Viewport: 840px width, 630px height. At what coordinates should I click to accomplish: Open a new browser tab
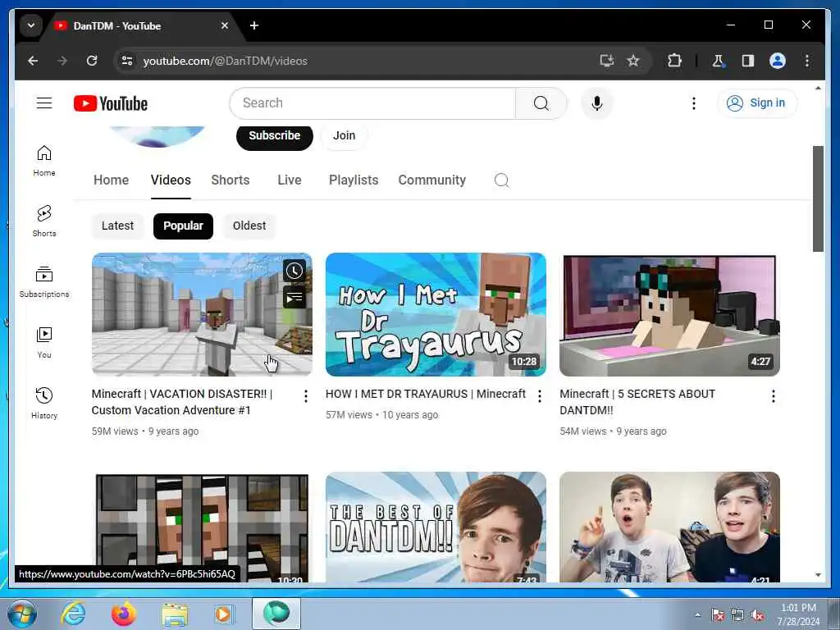[254, 25]
